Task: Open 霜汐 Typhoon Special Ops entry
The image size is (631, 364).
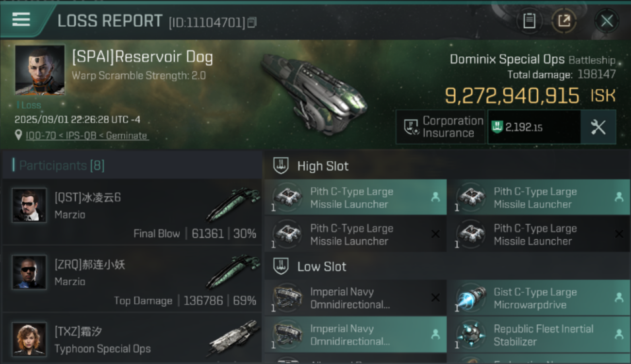Action: [x=132, y=340]
